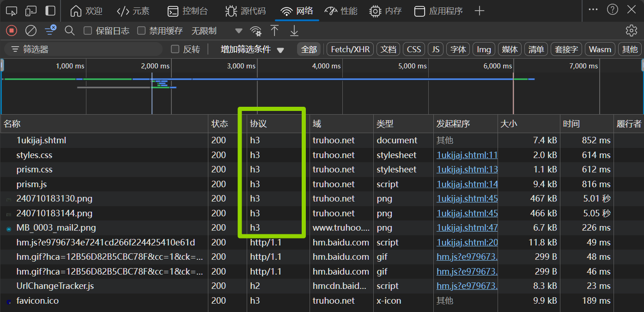Filter requests by Fetch/XHR
This screenshot has width=644, height=312.
point(351,49)
